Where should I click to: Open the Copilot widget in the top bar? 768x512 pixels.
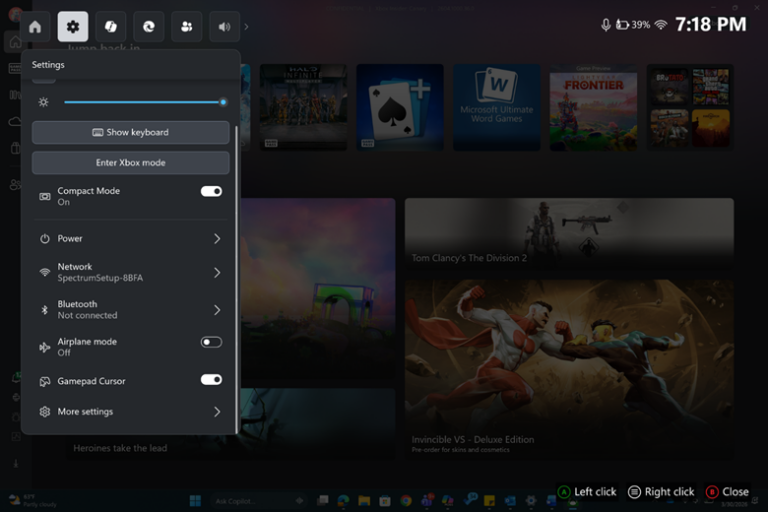(111, 26)
